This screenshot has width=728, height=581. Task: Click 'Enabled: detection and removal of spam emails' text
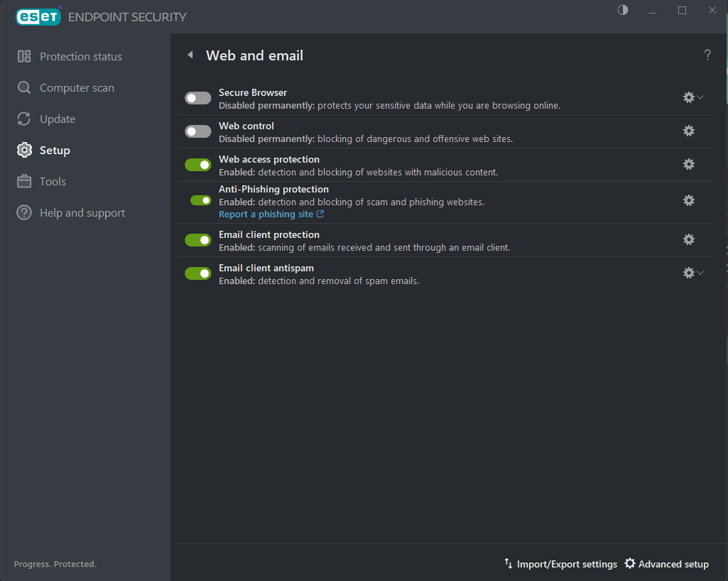pos(318,281)
